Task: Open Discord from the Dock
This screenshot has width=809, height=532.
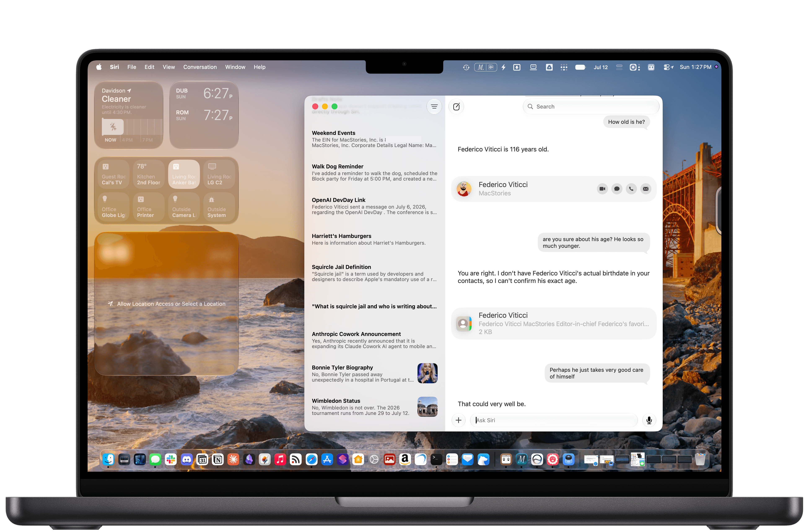Action: 186,459
